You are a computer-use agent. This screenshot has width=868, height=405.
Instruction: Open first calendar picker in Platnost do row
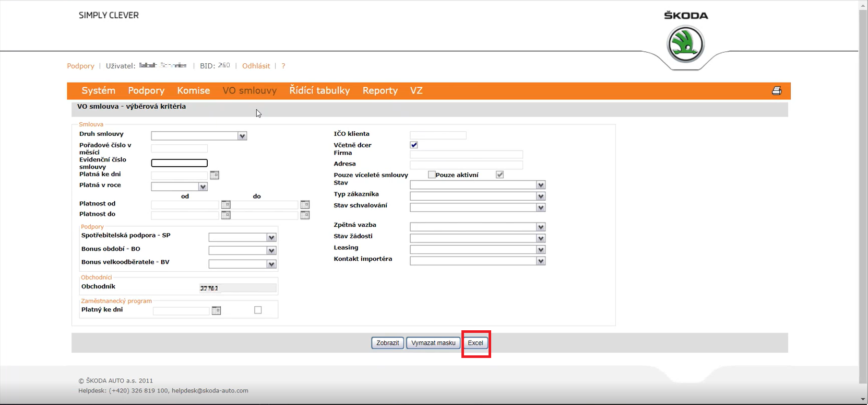pyautogui.click(x=225, y=215)
